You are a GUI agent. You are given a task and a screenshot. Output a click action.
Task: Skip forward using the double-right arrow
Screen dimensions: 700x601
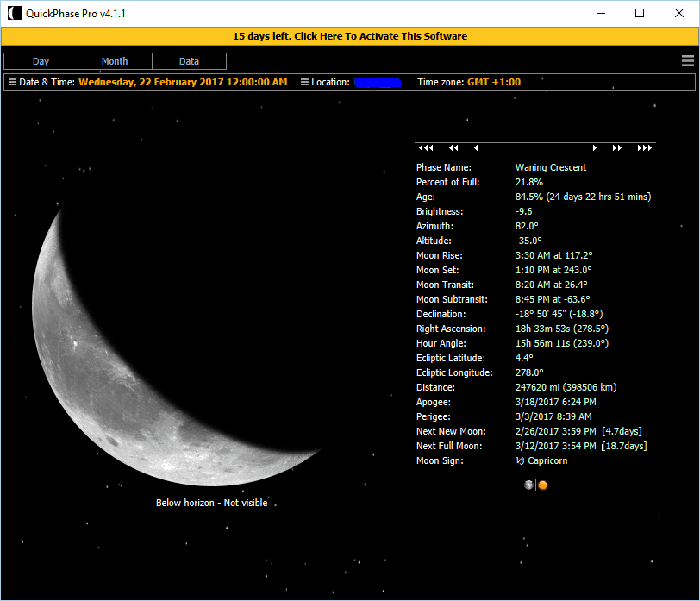tap(617, 148)
